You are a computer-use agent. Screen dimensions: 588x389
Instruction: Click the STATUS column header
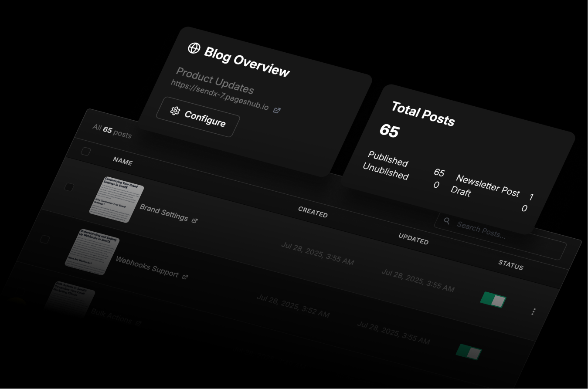click(x=511, y=265)
